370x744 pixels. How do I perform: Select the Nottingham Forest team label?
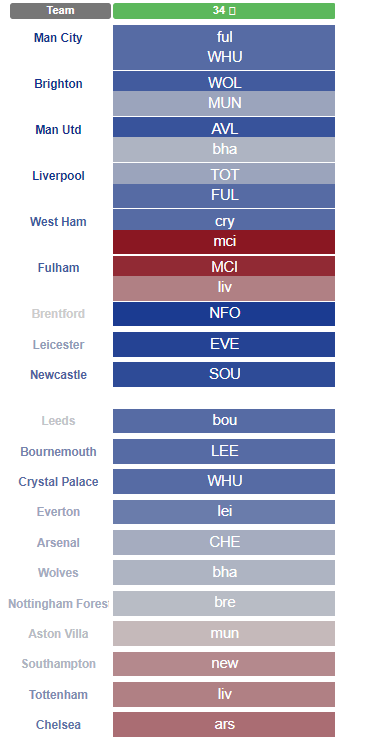coord(58,604)
